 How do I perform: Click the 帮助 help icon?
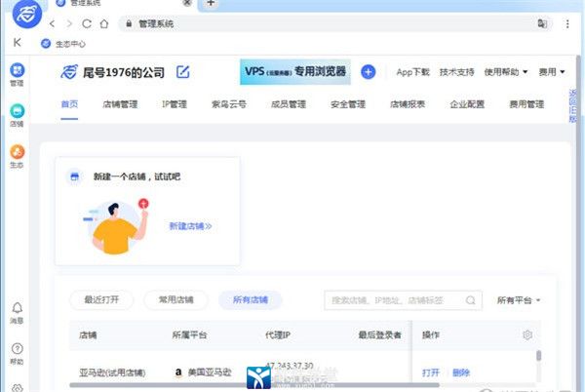tap(17, 349)
